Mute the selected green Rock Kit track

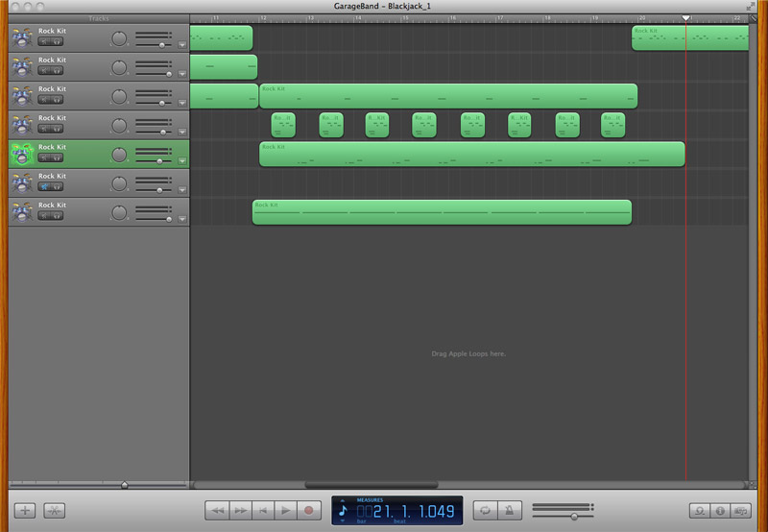pyautogui.click(x=44, y=157)
